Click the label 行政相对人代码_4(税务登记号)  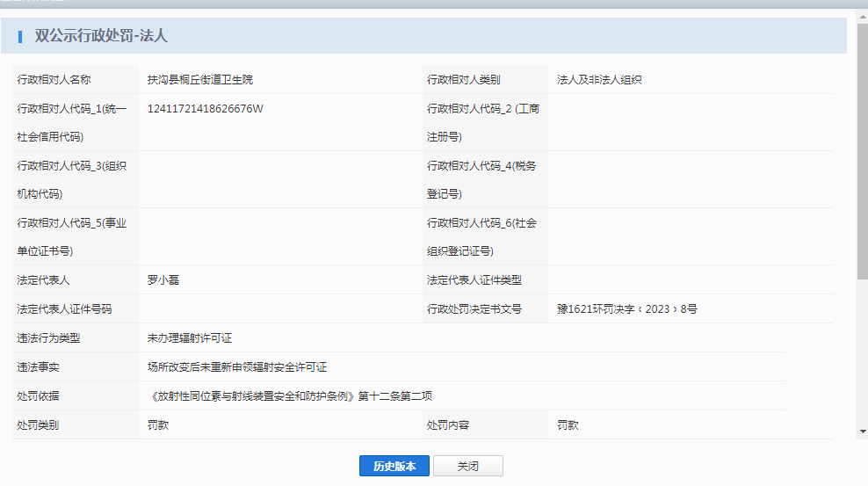tap(481, 179)
